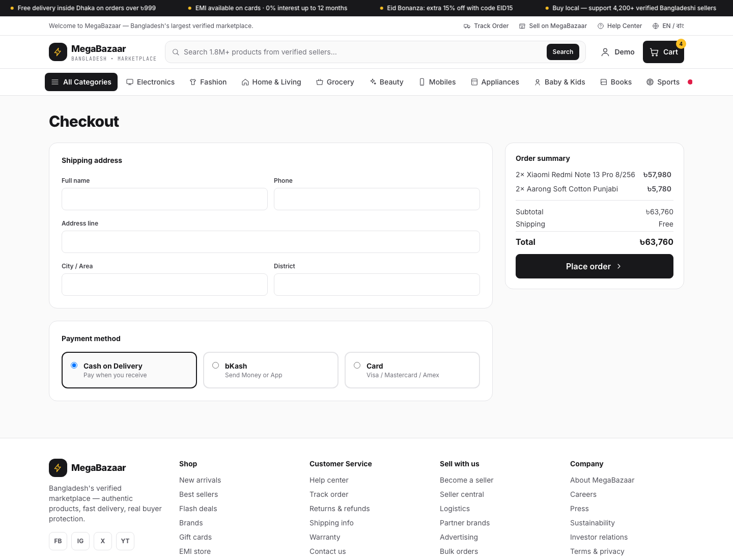Image resolution: width=733 pixels, height=560 pixels.
Task: Open the YT social icon in footer
Action: pos(125,541)
